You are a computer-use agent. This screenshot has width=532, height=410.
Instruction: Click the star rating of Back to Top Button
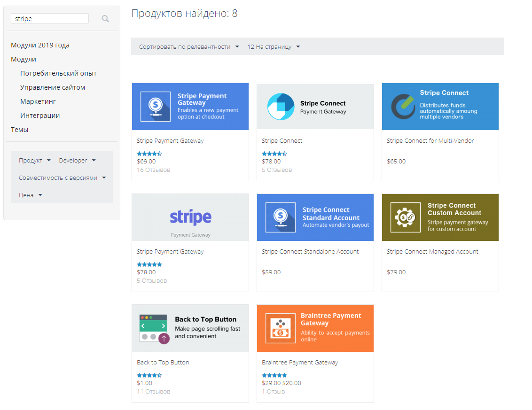(x=149, y=375)
